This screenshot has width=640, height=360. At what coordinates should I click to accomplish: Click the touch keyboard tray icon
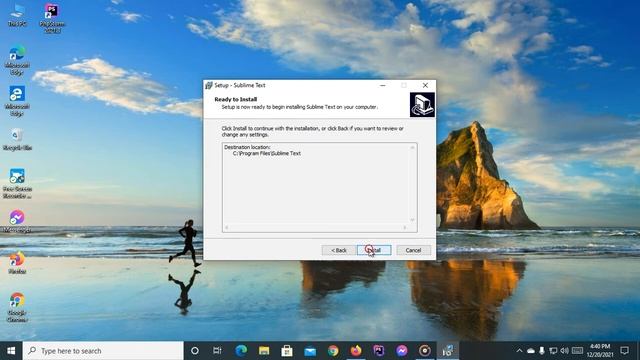[x=577, y=351]
